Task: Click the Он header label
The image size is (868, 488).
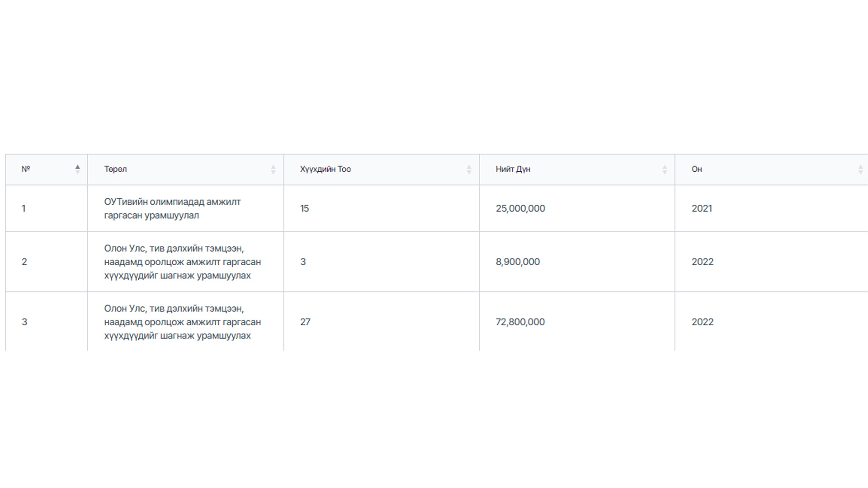Action: point(697,169)
